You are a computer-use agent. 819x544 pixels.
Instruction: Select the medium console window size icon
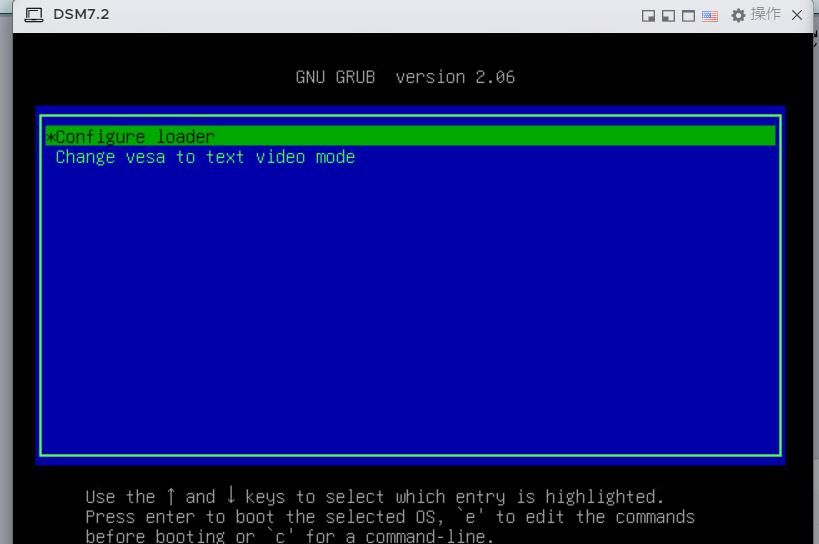click(x=667, y=16)
